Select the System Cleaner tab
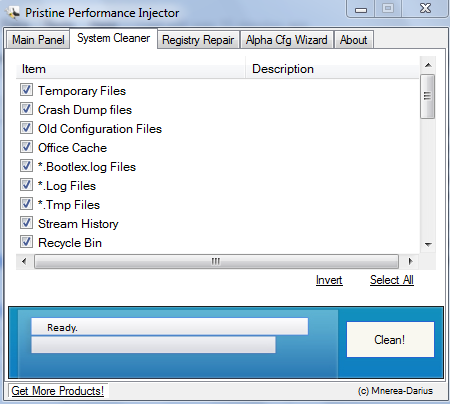The height and width of the screenshot is (404, 450). 113,38
